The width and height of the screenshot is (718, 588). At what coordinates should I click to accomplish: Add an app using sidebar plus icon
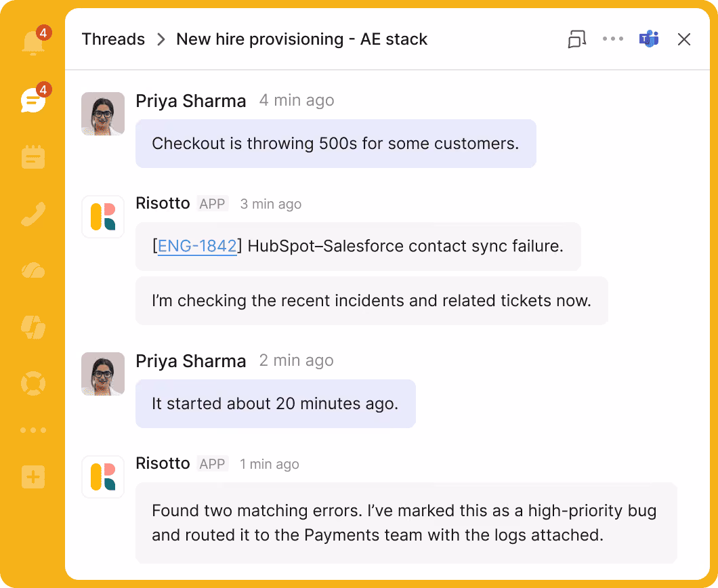click(33, 477)
